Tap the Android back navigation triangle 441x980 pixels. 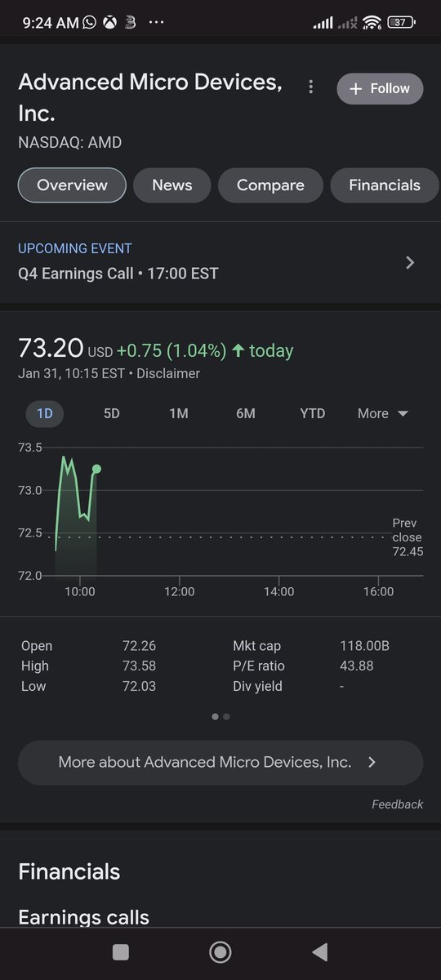point(320,951)
